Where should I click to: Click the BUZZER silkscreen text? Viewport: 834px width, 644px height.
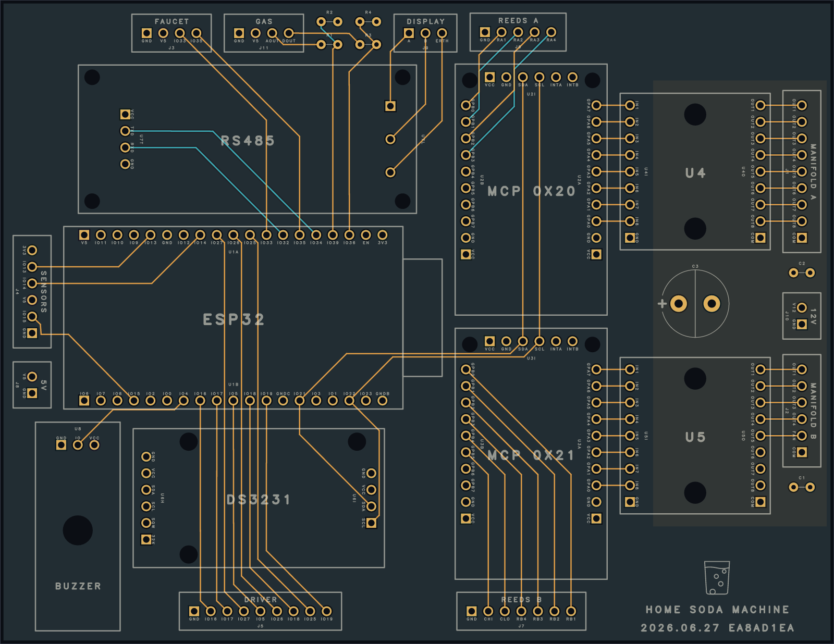(78, 586)
